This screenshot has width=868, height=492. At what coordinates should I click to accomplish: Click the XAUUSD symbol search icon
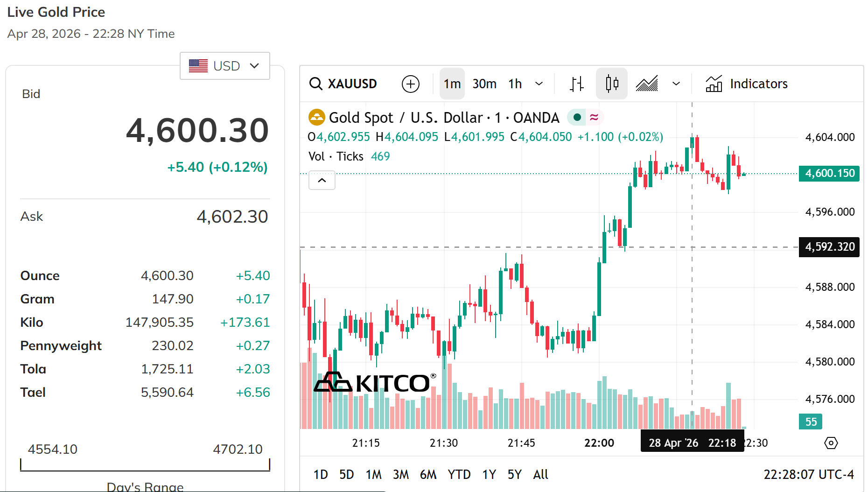316,84
